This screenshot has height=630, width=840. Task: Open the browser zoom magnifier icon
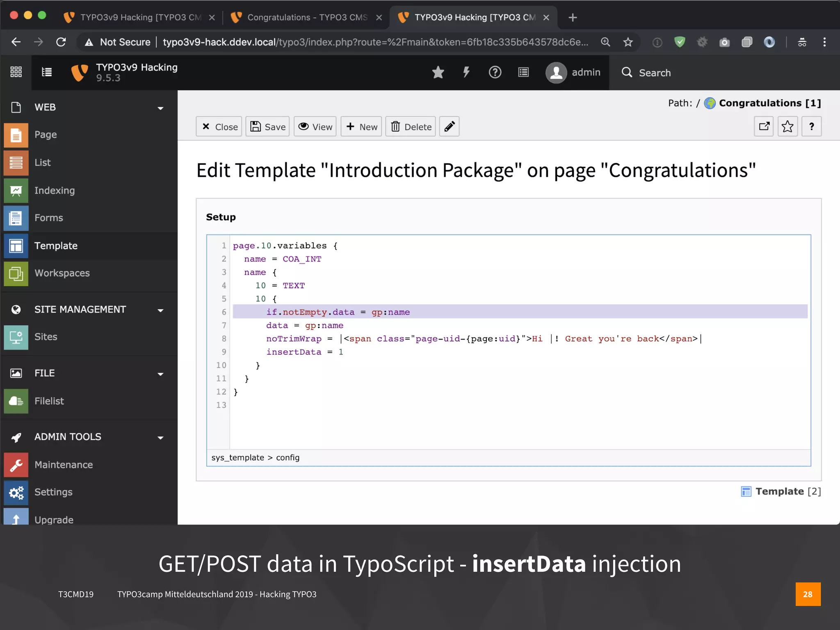[x=605, y=42]
